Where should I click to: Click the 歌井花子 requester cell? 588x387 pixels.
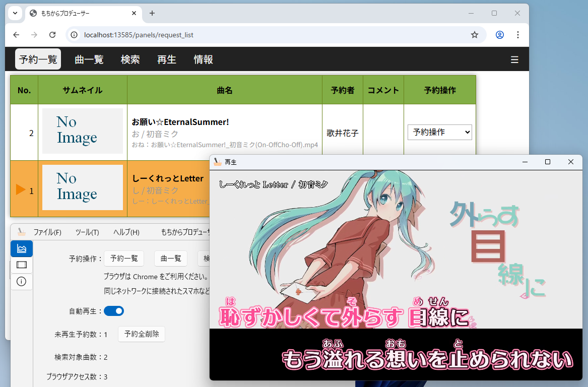[343, 133]
